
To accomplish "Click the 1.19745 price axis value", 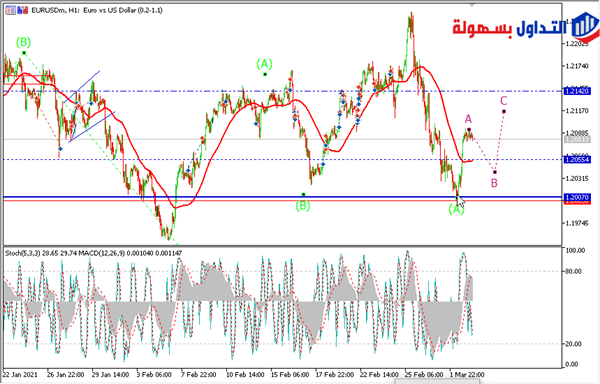I will pyautogui.click(x=577, y=223).
